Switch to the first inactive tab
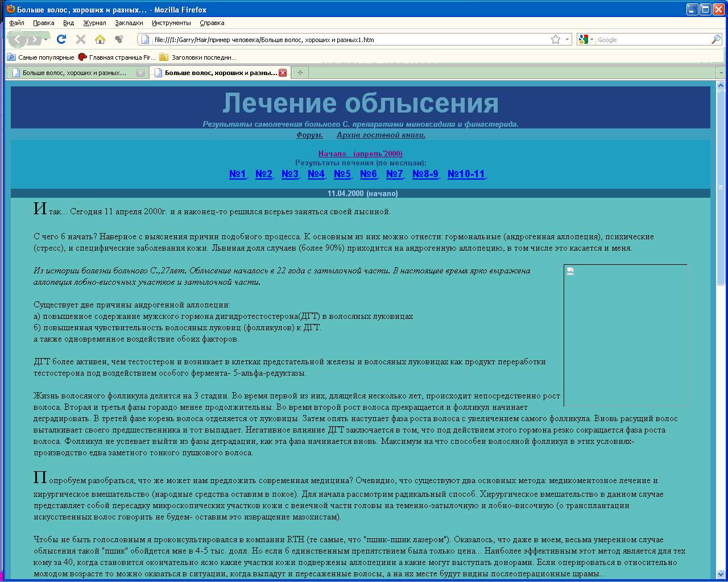728x582 pixels. click(74, 73)
